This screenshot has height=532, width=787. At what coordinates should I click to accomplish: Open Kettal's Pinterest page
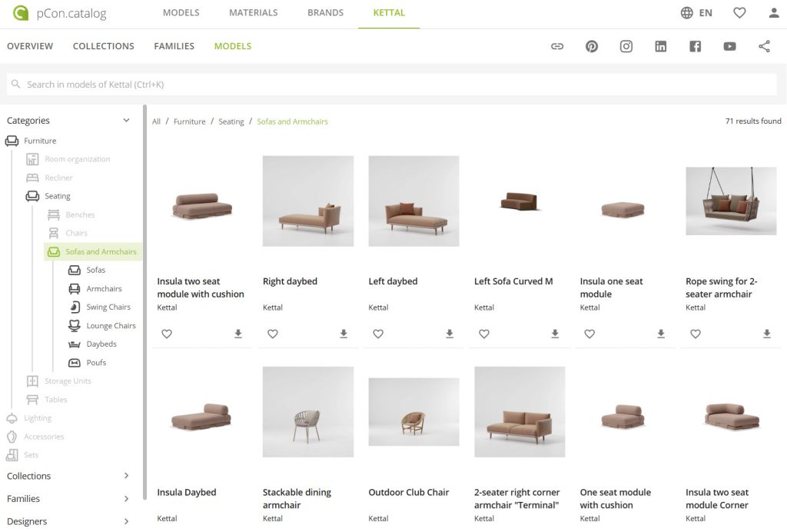pyautogui.click(x=592, y=46)
